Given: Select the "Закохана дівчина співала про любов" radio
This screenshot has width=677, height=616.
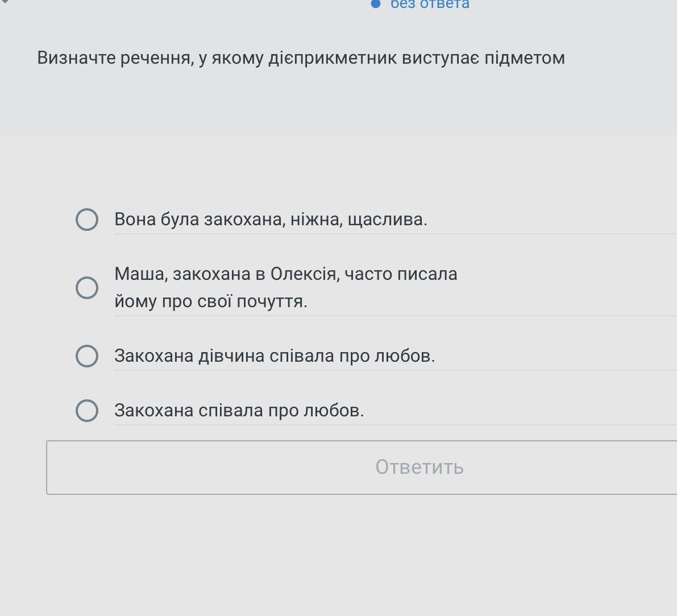Looking at the screenshot, I should pyautogui.click(x=87, y=356).
